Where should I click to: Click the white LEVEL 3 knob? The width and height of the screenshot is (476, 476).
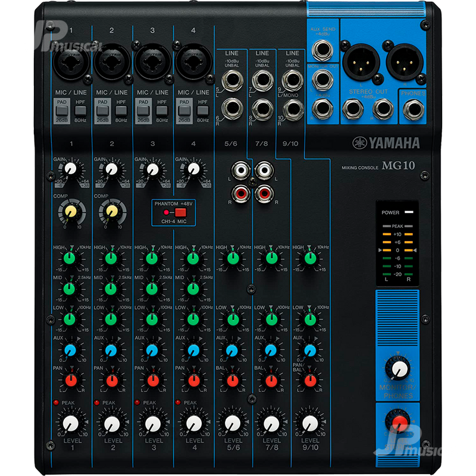coord(153,424)
